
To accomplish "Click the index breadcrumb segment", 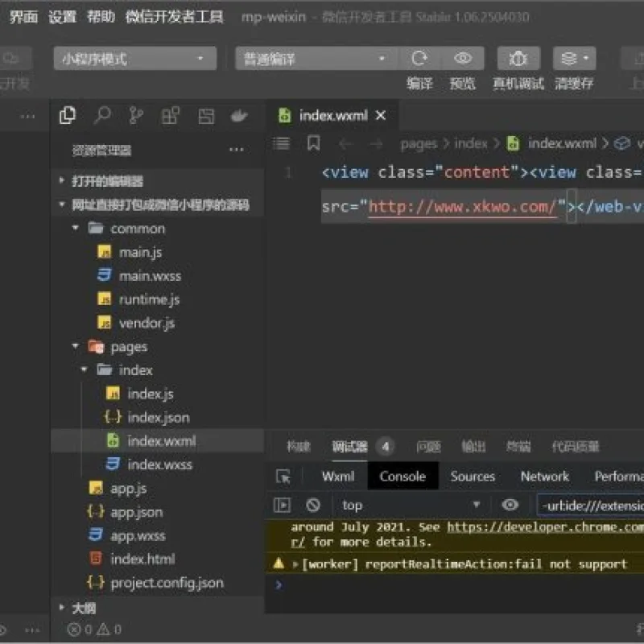I will [x=471, y=143].
